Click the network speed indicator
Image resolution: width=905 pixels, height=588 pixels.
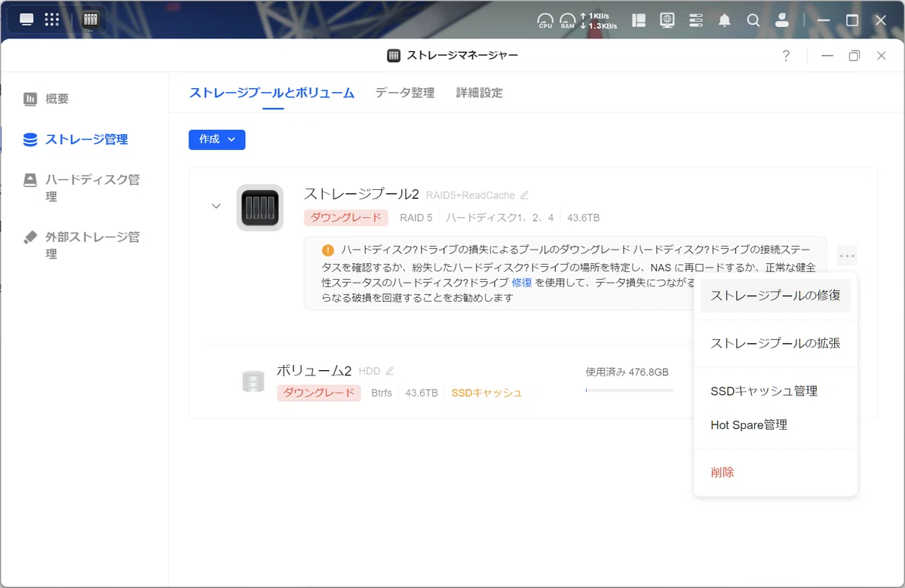(599, 20)
